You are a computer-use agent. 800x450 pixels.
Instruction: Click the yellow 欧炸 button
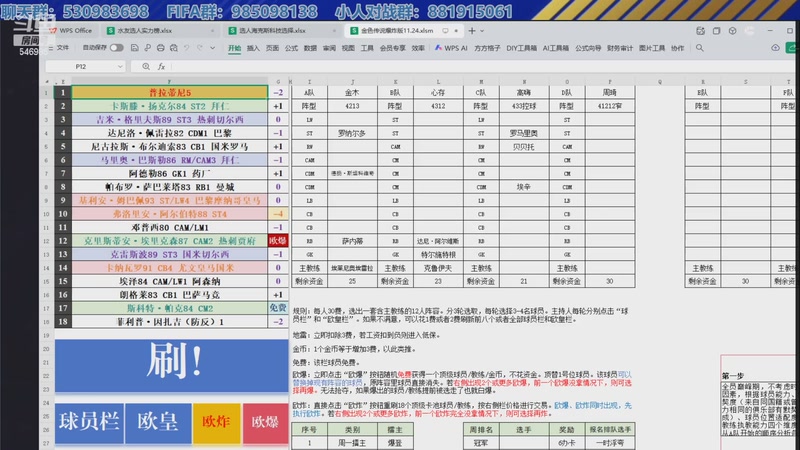(216, 422)
